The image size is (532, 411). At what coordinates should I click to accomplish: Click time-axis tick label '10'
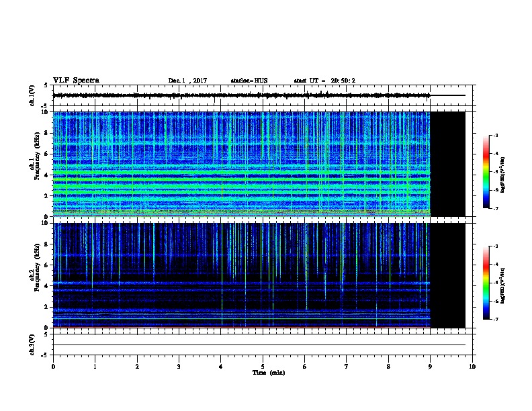coord(472,366)
